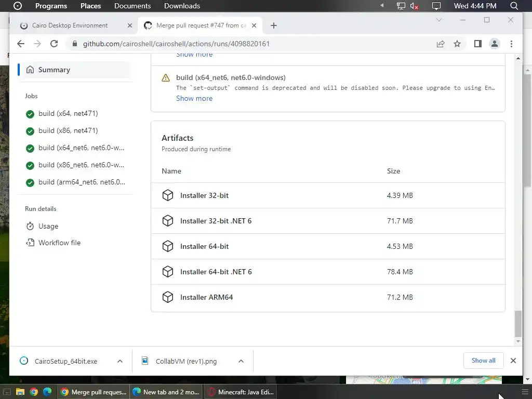Screen dimensions: 532x399
Task: Click the package icon beside Installer 32-bit
Action: tap(168, 195)
